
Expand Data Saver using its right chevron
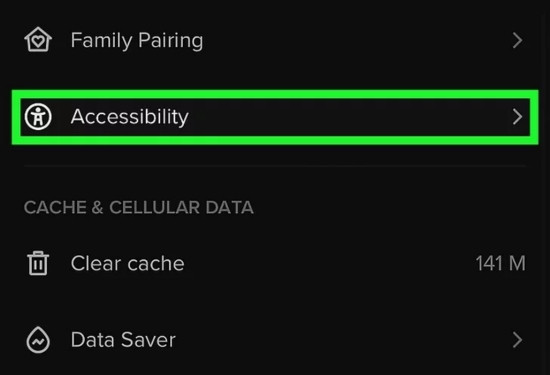coord(517,340)
